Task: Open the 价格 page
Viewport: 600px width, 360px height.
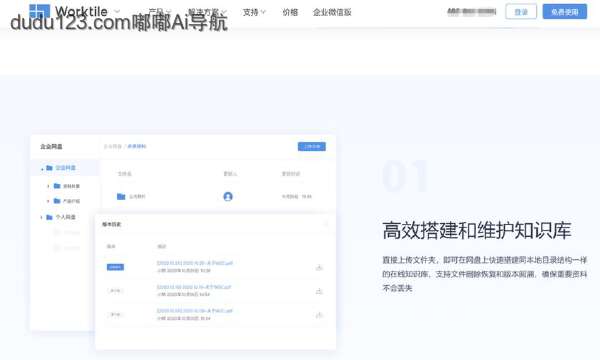Action: coord(290,12)
